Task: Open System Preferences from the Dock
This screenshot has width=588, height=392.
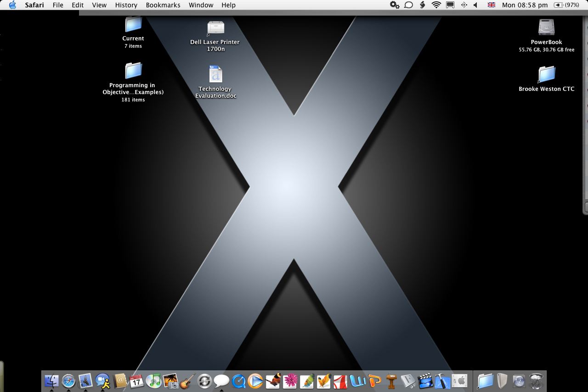Action: tap(459, 381)
